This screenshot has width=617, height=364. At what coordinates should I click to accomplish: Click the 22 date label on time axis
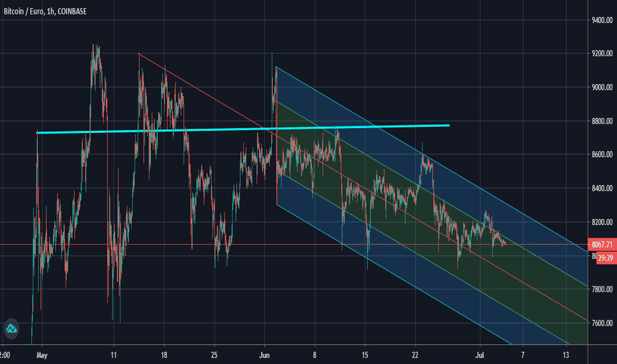click(415, 355)
